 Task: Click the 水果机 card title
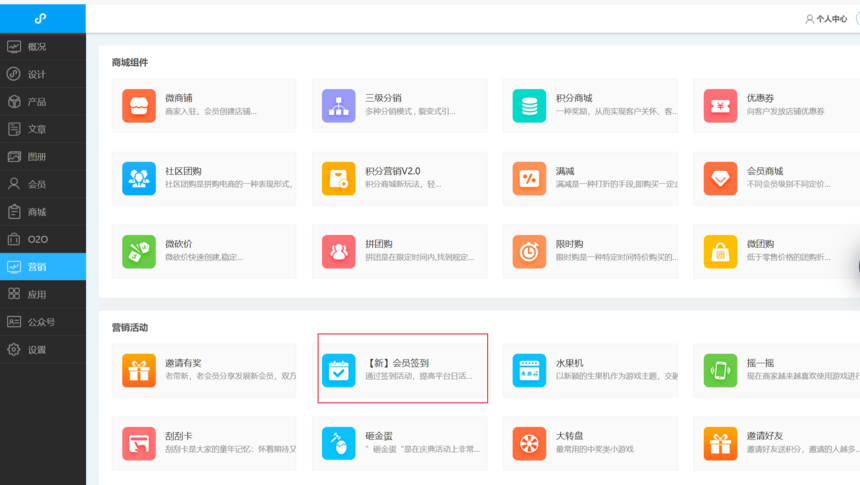coord(569,363)
